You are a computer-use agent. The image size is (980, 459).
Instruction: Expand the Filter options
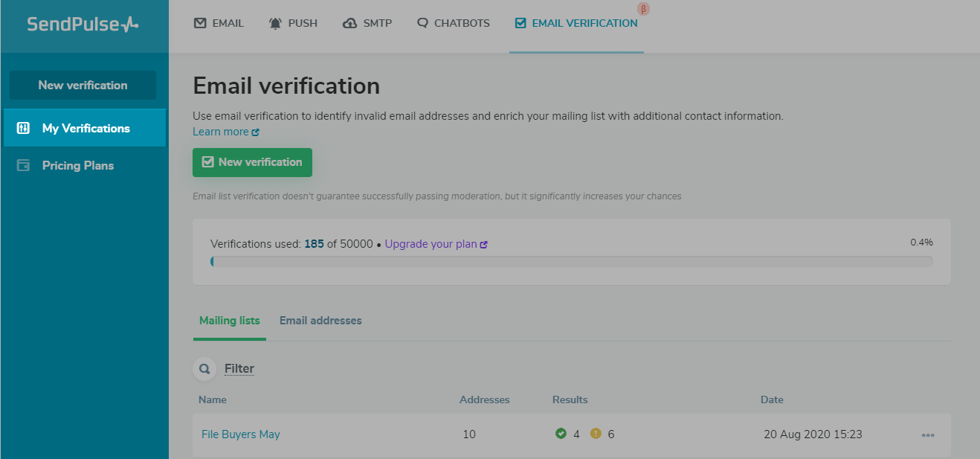[239, 368]
